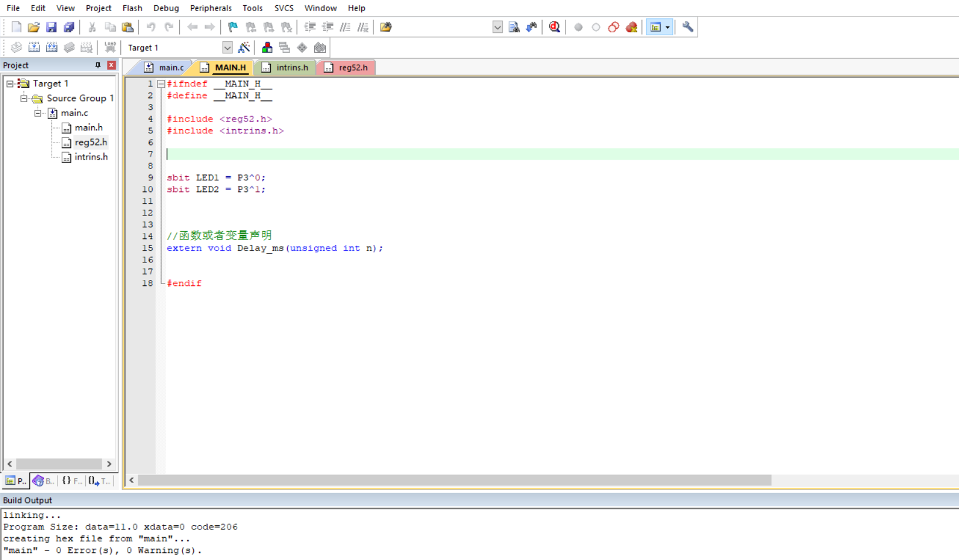Translate current file icon
Viewport: 959px width, 560px height.
(16, 48)
